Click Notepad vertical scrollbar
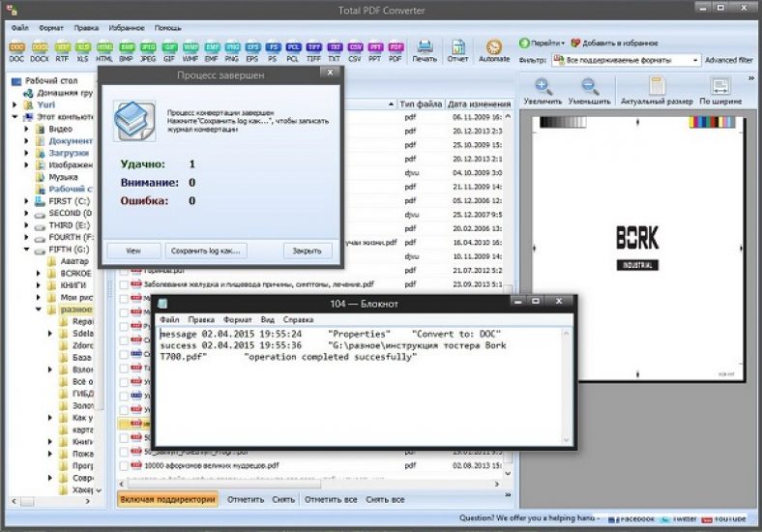762x532 pixels. (x=566, y=387)
